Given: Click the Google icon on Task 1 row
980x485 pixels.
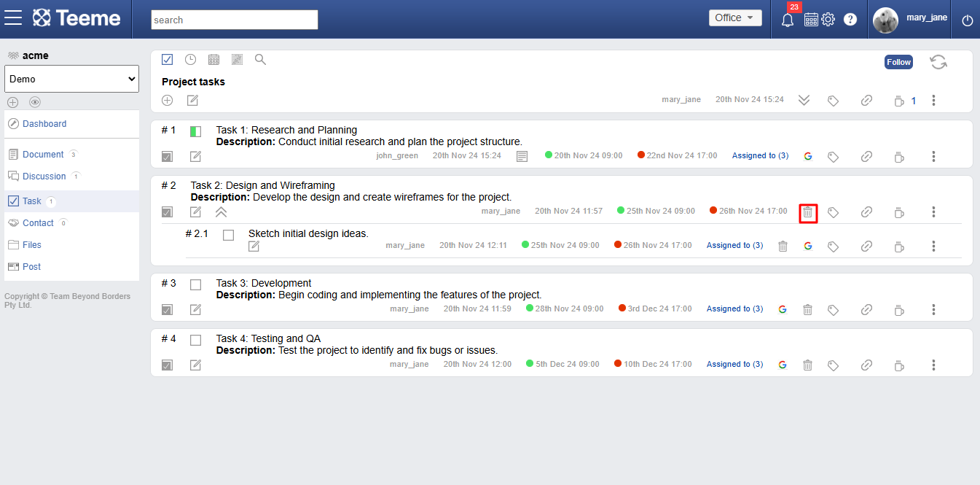Looking at the screenshot, I should (807, 156).
